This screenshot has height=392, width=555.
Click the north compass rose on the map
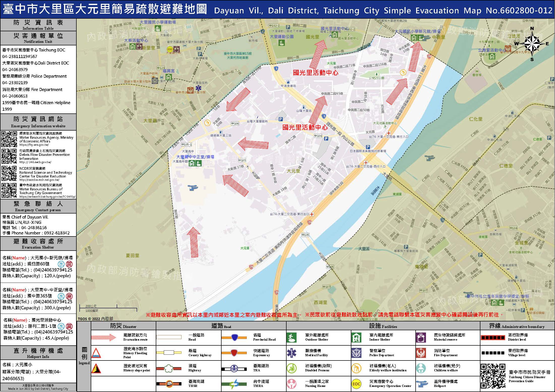[532, 44]
